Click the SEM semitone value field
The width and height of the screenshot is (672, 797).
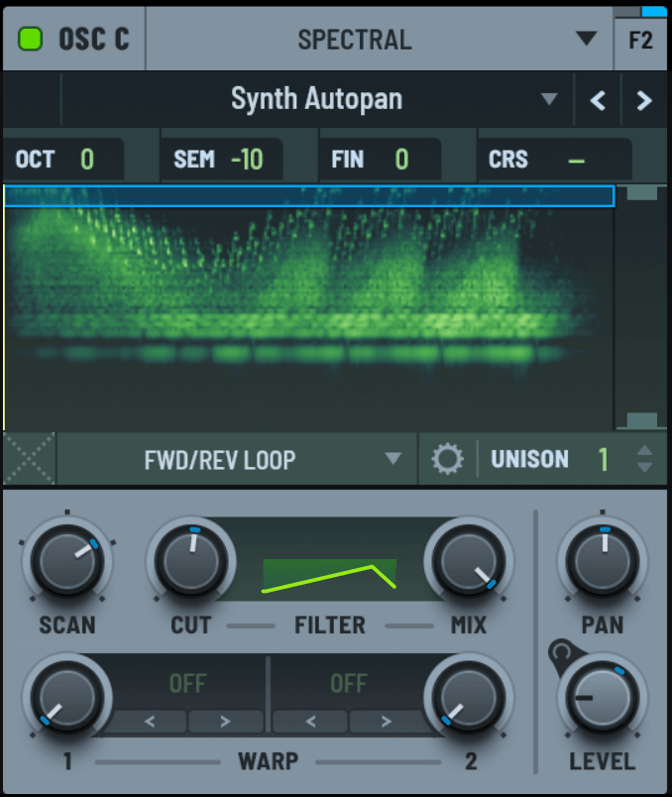pyautogui.click(x=246, y=160)
